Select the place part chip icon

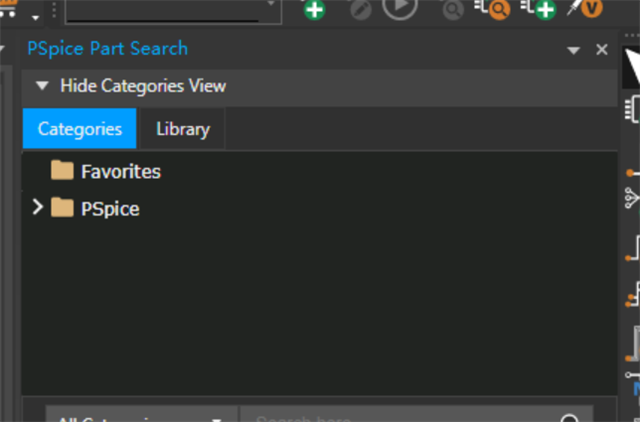[x=632, y=109]
